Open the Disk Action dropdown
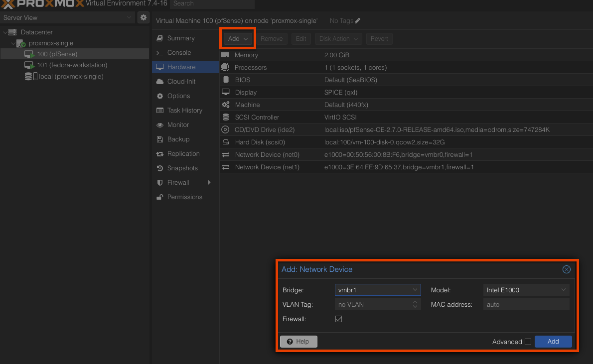 tap(338, 38)
